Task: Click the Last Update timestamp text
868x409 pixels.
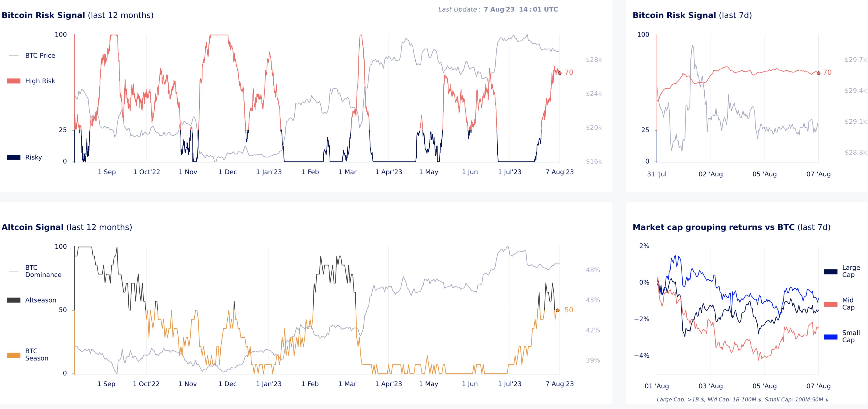Action: 498,10
